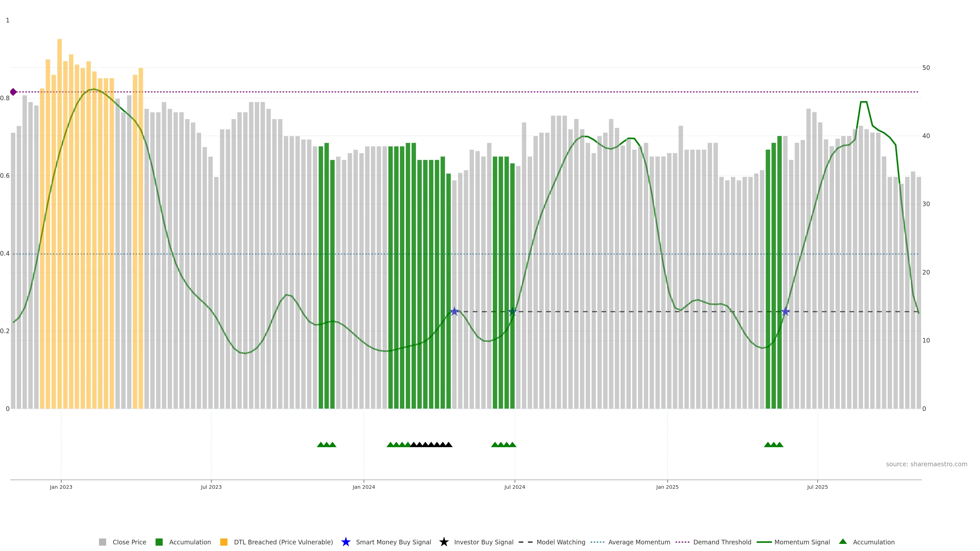Click the purple diamond Demand Threshold marker
The height and width of the screenshot is (551, 980).
[x=13, y=92]
